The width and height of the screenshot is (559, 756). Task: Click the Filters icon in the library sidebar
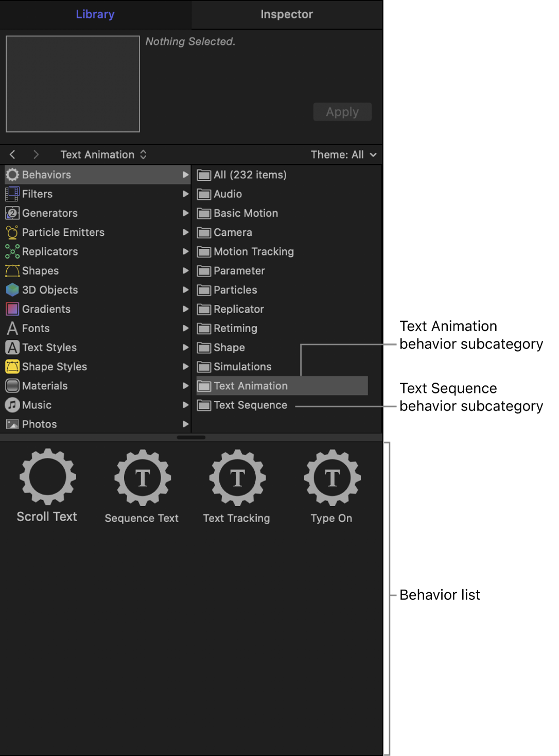[11, 194]
